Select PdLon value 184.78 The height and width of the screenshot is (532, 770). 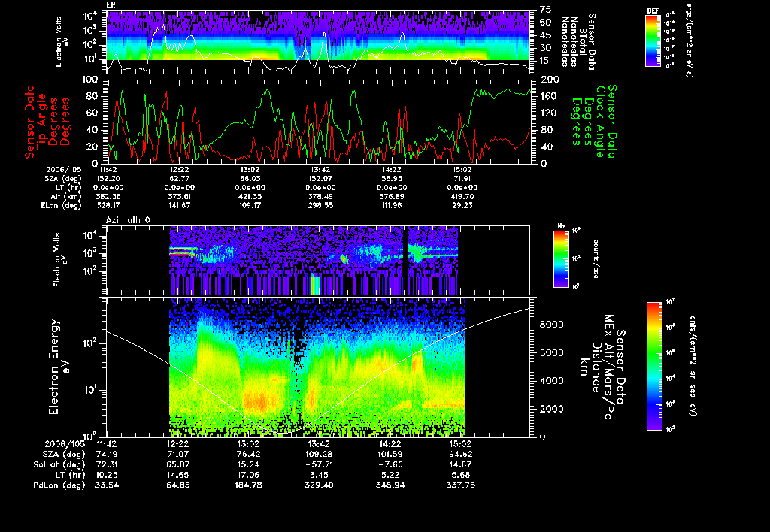248,485
